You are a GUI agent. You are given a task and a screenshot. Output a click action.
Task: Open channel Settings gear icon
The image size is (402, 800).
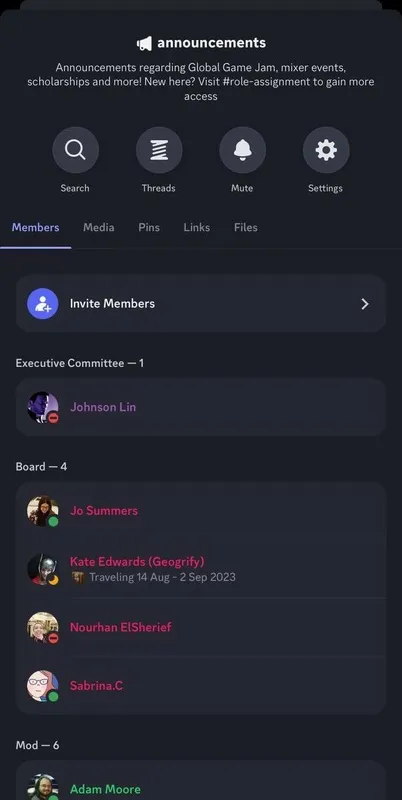[326, 150]
